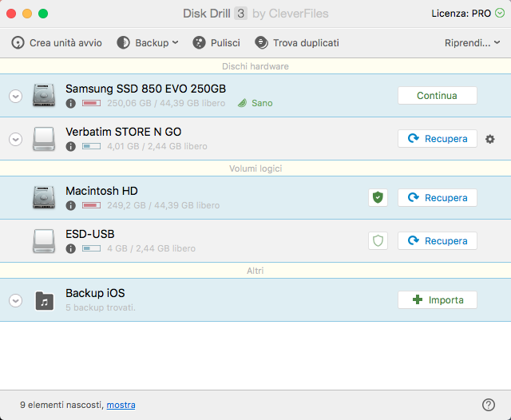Click the Dischi hardware section header
This screenshot has height=420, width=511.
[255, 66]
